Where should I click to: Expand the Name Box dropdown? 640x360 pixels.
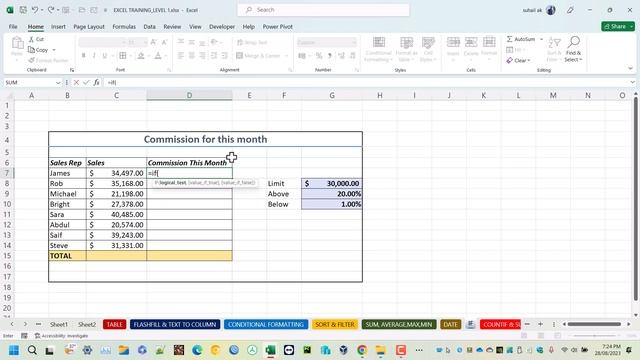point(58,82)
